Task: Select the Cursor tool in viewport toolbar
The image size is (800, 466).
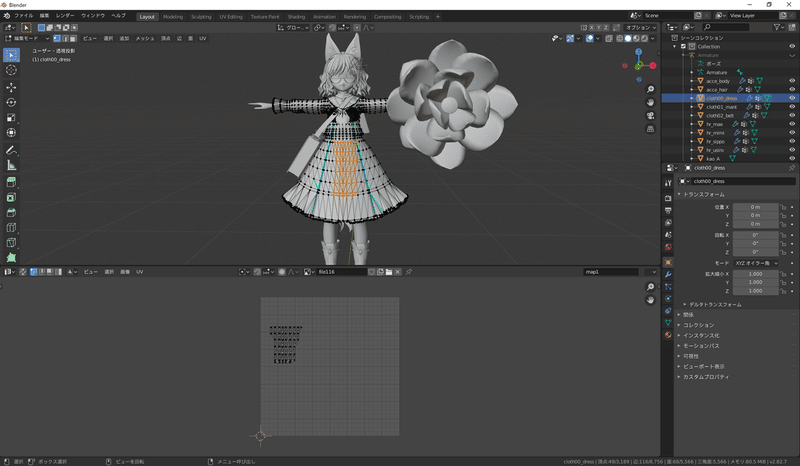Action: point(11,70)
